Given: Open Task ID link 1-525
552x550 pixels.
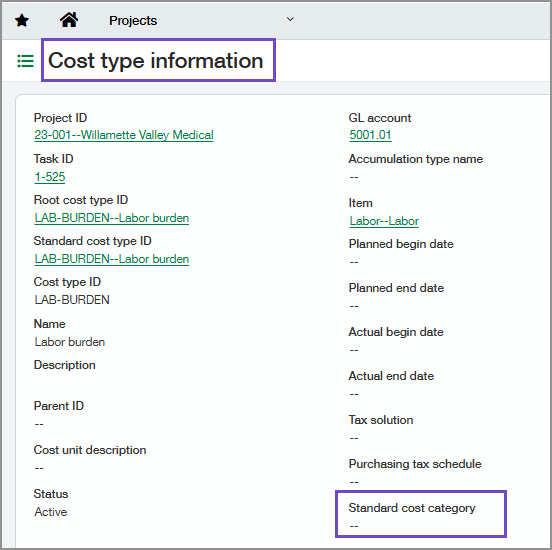Looking at the screenshot, I should click(x=50, y=176).
